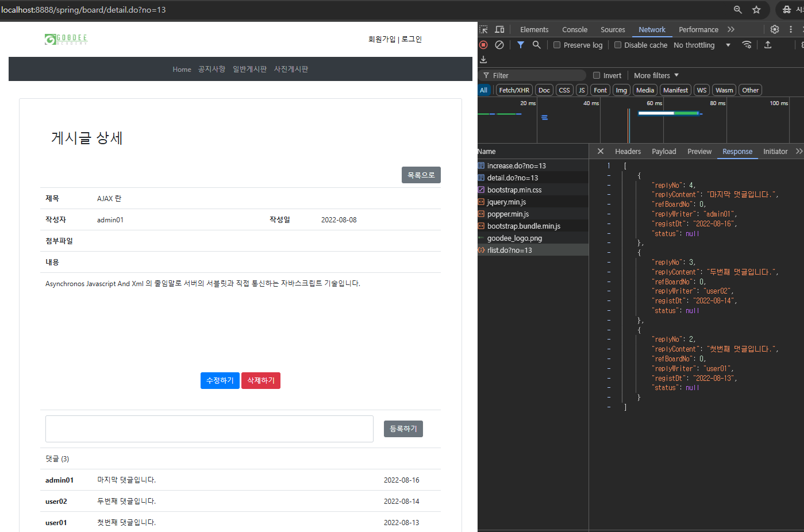
Task: Switch to the Preview tab
Action: click(699, 151)
